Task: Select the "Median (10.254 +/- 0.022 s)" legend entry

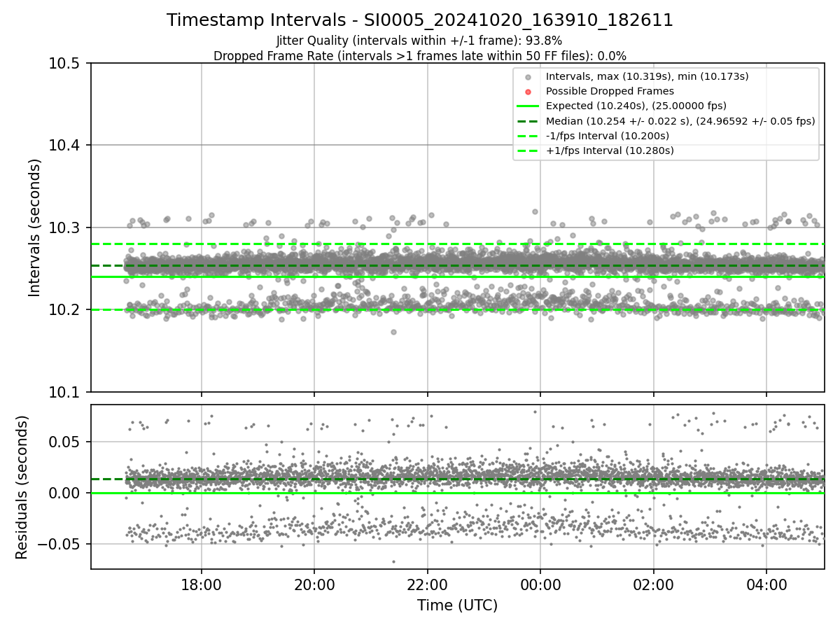Action: [x=680, y=120]
